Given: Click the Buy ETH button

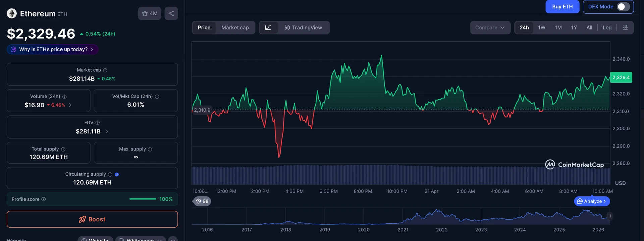Looking at the screenshot, I should (x=562, y=7).
